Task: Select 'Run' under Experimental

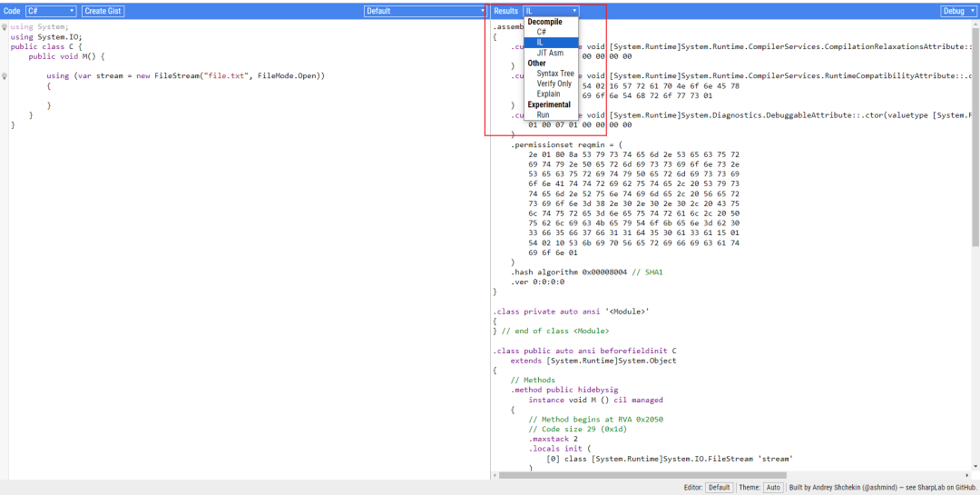Action: tap(543, 115)
